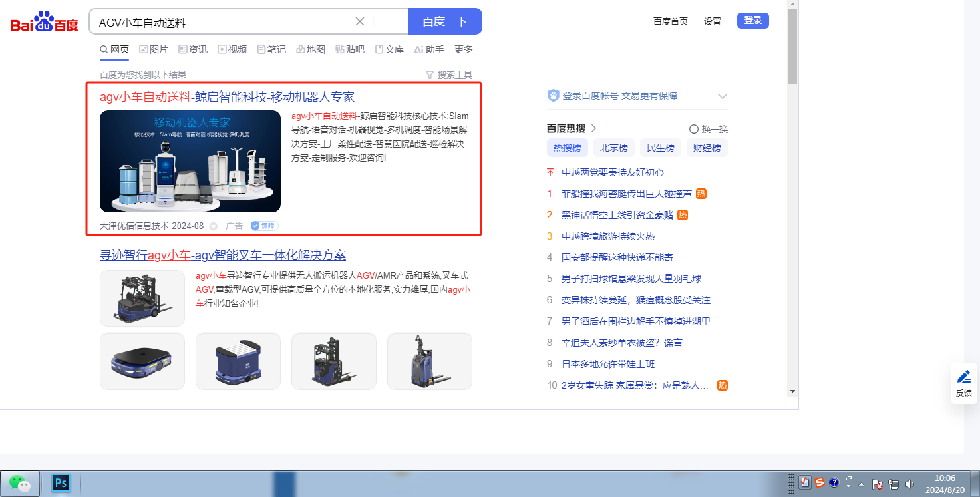980x497 pixels.
Task: Clear the search box with the X icon
Action: click(x=360, y=21)
